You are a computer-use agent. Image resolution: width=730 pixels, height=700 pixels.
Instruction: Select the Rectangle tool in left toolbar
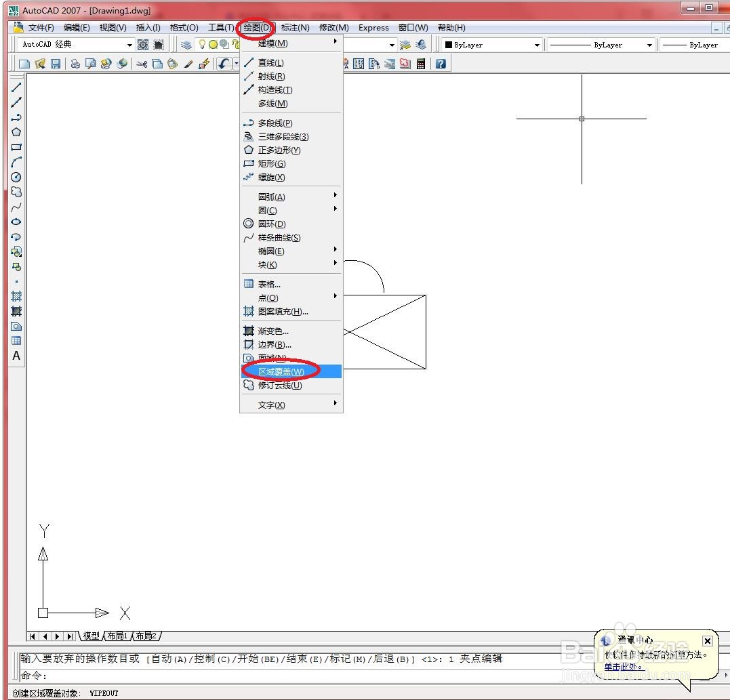[16, 147]
